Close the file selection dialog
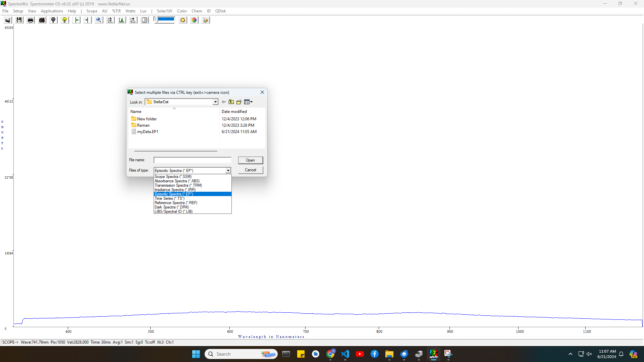Screen dimensions: 644x362 (x=262, y=92)
